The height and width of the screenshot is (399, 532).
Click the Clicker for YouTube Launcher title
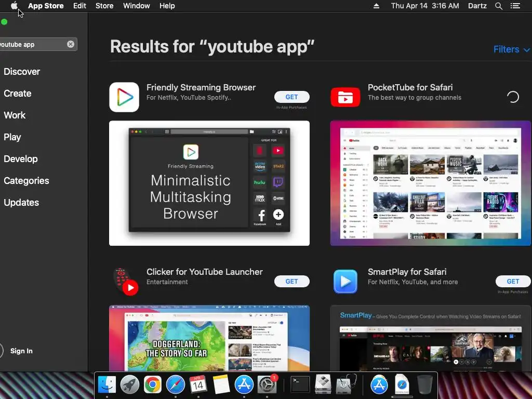pos(205,272)
